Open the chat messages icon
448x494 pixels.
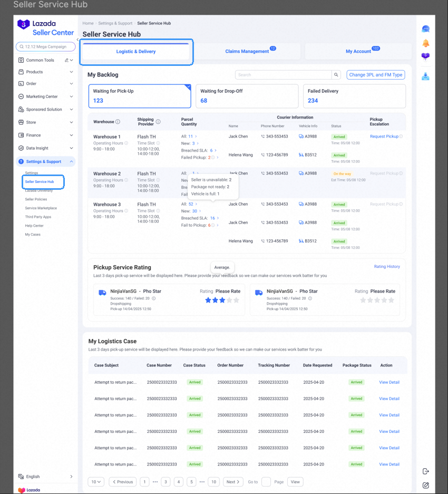(425, 29)
